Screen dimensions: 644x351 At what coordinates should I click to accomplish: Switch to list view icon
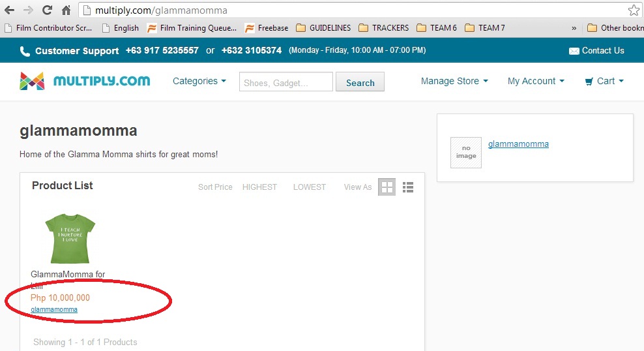(x=408, y=187)
